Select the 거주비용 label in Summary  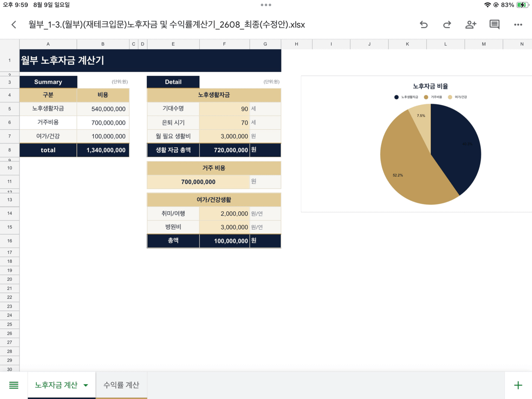point(48,122)
